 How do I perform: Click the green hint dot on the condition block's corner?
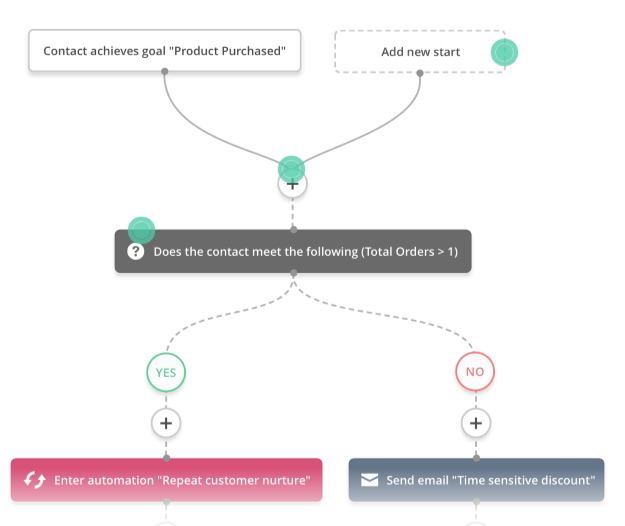[141, 231]
